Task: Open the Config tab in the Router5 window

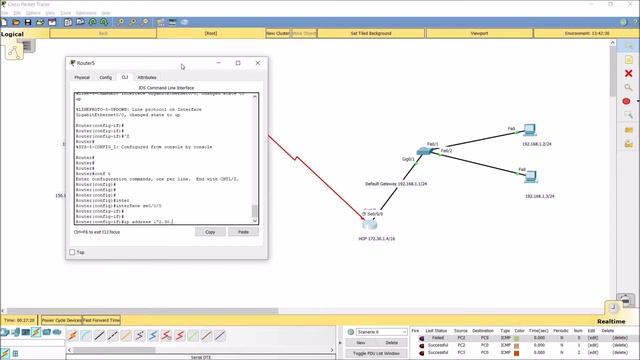Action: pyautogui.click(x=105, y=77)
